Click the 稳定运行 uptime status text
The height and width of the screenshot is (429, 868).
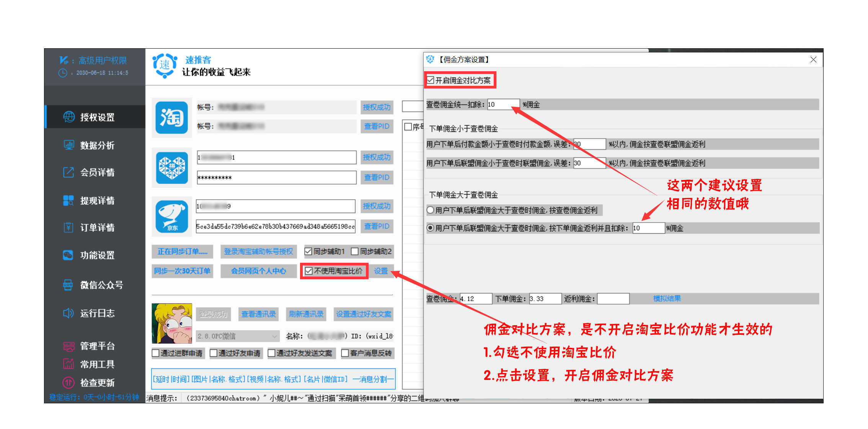94,397
